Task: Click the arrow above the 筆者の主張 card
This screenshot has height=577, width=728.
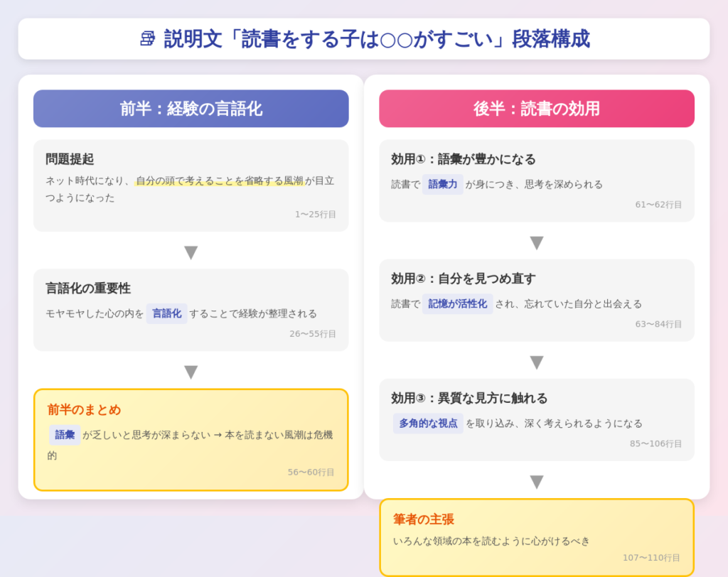Action: [x=537, y=481]
